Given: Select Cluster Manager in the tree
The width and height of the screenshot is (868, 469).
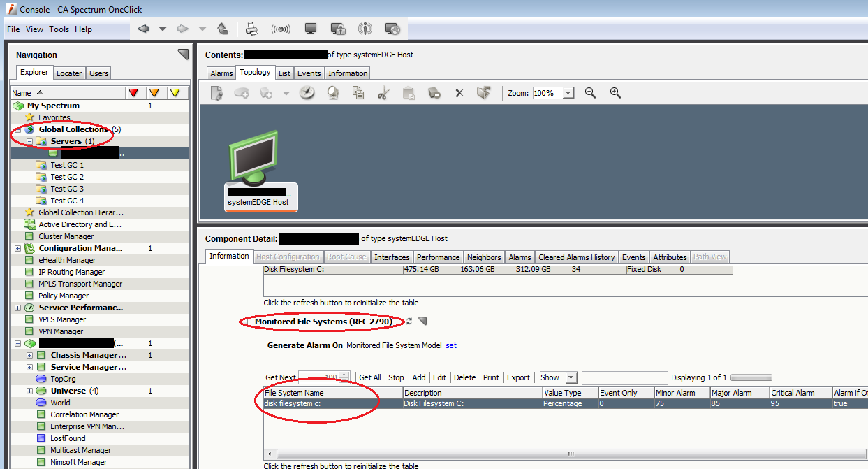Looking at the screenshot, I should (x=66, y=236).
